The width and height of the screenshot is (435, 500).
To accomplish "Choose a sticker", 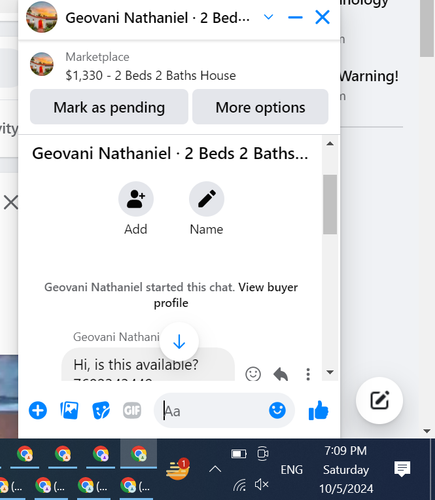I will pyautogui.click(x=101, y=410).
